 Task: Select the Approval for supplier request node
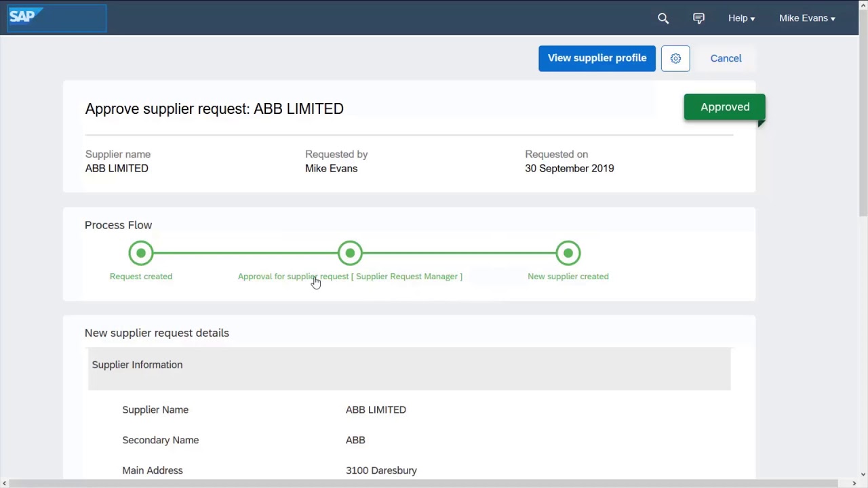click(350, 253)
